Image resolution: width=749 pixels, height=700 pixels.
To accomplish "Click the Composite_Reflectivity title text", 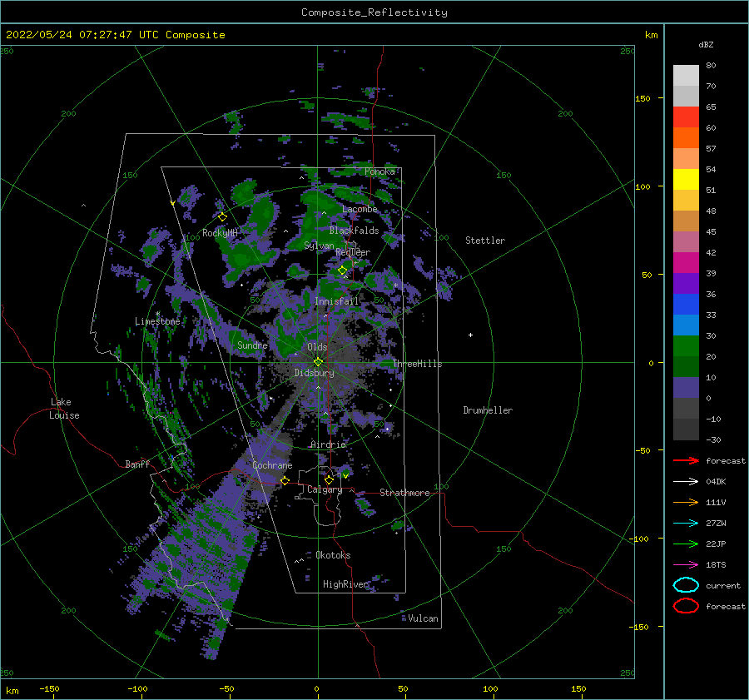I will 374,12.
